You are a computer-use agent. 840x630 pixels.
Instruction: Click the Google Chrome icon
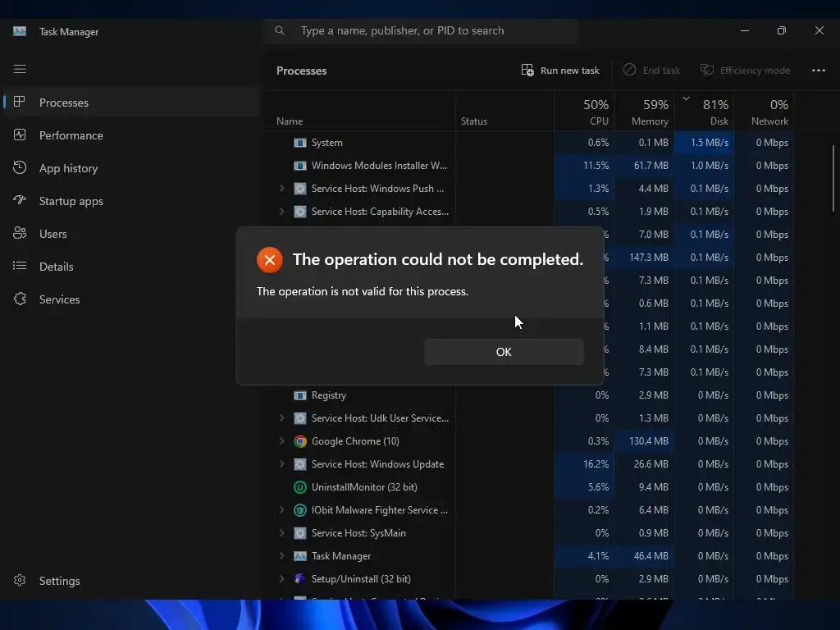pos(300,441)
